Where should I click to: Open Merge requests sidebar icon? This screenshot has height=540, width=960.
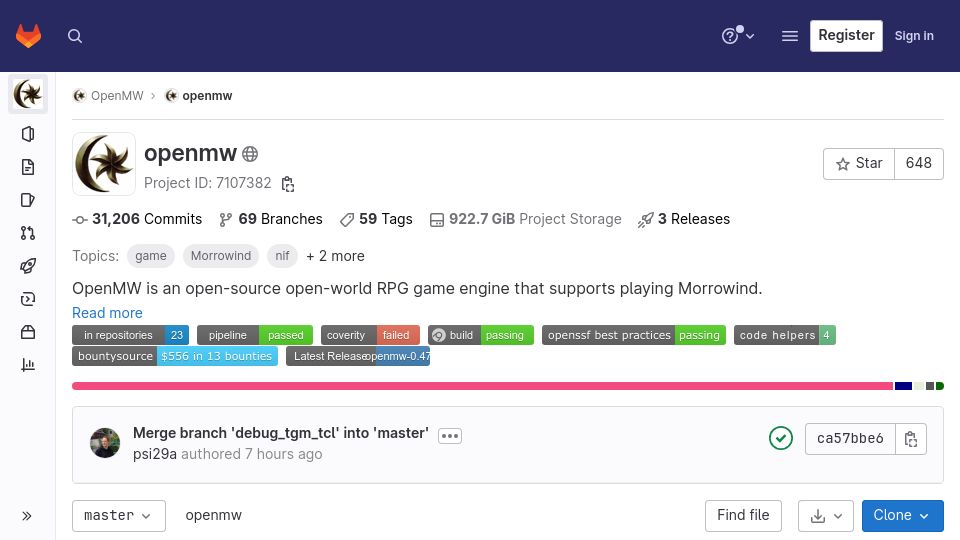tap(28, 233)
